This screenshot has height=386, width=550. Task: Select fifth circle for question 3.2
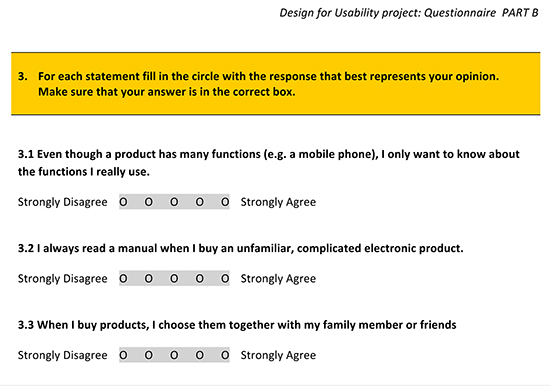225,278
